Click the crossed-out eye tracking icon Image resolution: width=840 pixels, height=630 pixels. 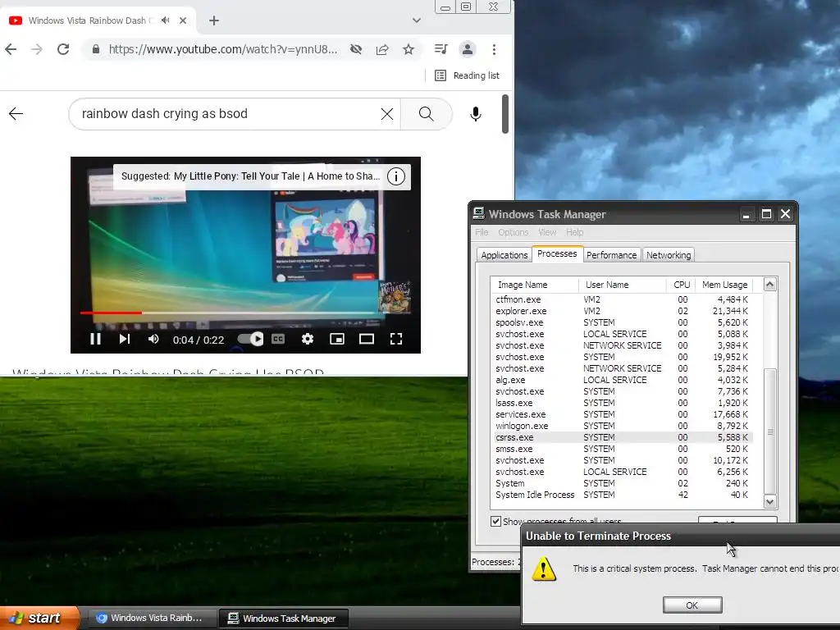(356, 49)
